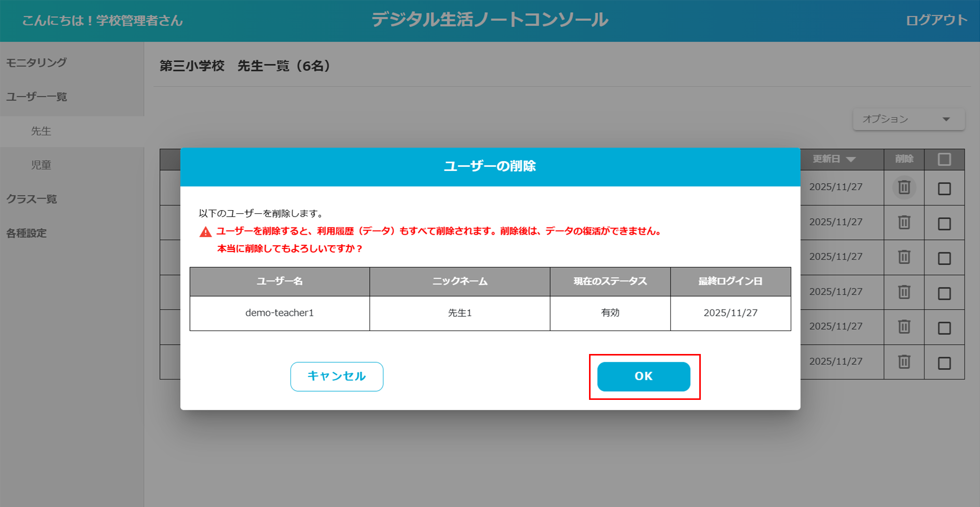Viewport: 980px width, 507px height.
Task: Select 児童 under user list
Action: (41, 165)
